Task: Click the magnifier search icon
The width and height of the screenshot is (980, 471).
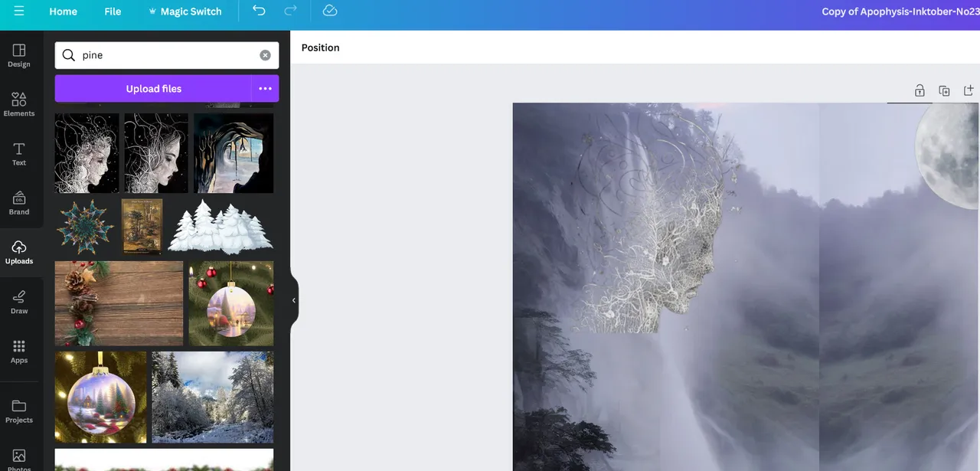Action: pos(69,55)
